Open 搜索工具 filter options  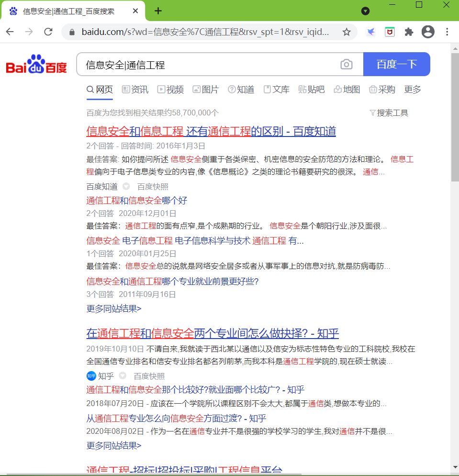point(389,113)
